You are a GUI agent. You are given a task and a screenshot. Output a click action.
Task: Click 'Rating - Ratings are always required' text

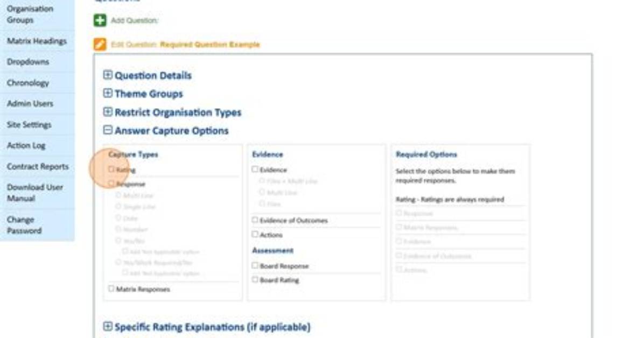[450, 199]
